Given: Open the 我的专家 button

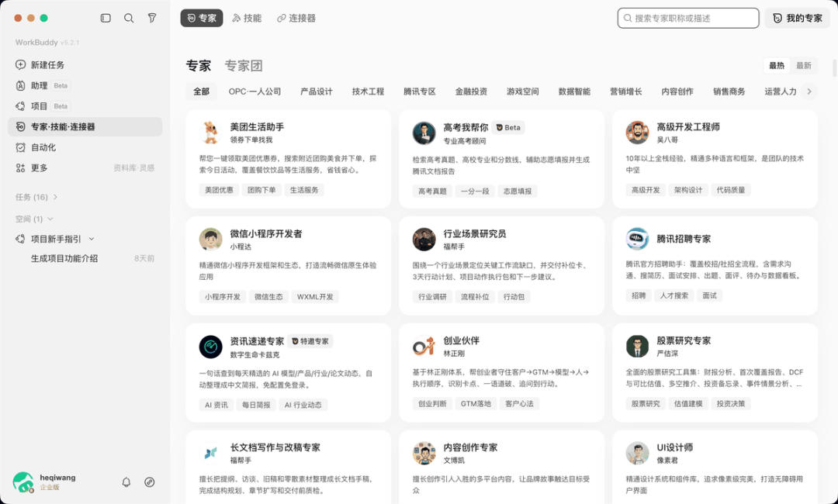Looking at the screenshot, I should click(x=797, y=18).
